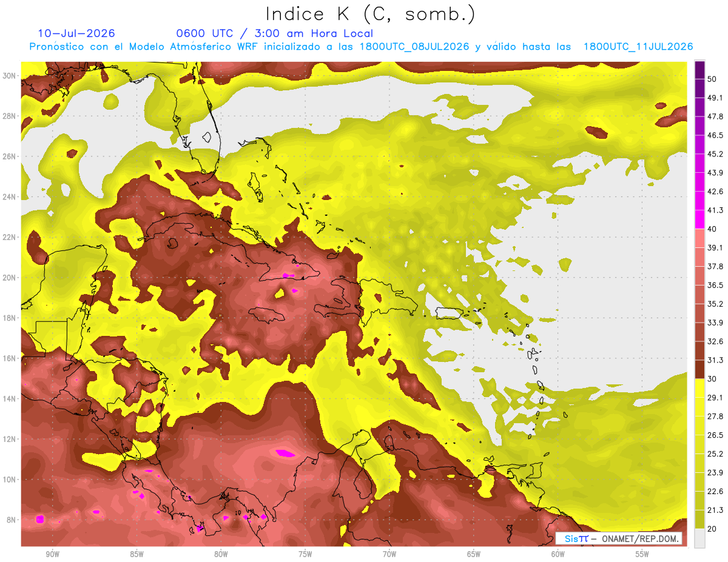Click the color scale value 27.8
This screenshot has width=728, height=562.
pyautogui.click(x=716, y=416)
